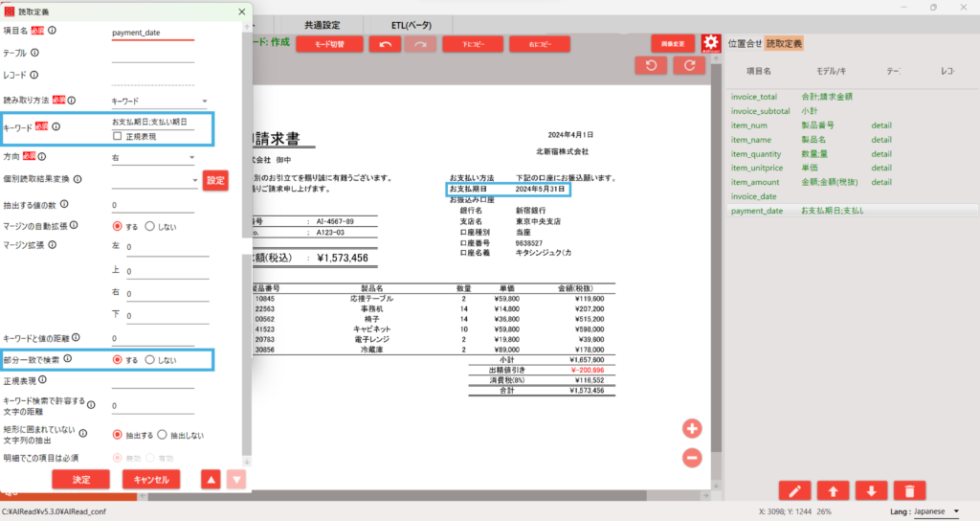Click the pencil edit icon

(794, 490)
